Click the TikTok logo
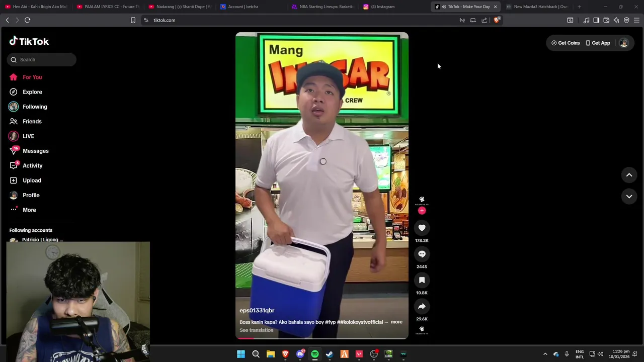Image resolution: width=644 pixels, height=362 pixels. pyautogui.click(x=29, y=41)
